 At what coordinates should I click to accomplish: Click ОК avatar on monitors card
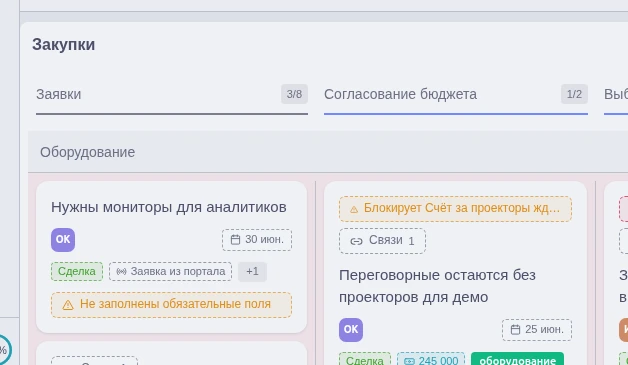click(x=63, y=240)
